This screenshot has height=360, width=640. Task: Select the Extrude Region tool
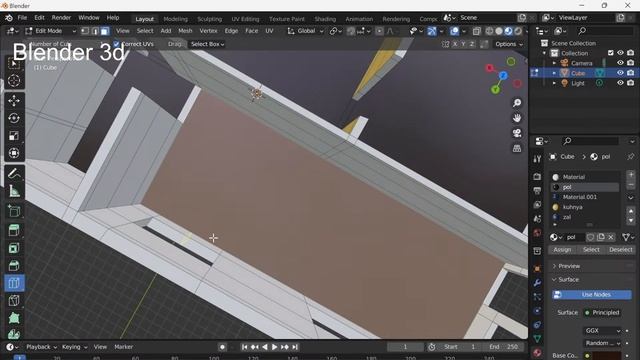tap(14, 231)
